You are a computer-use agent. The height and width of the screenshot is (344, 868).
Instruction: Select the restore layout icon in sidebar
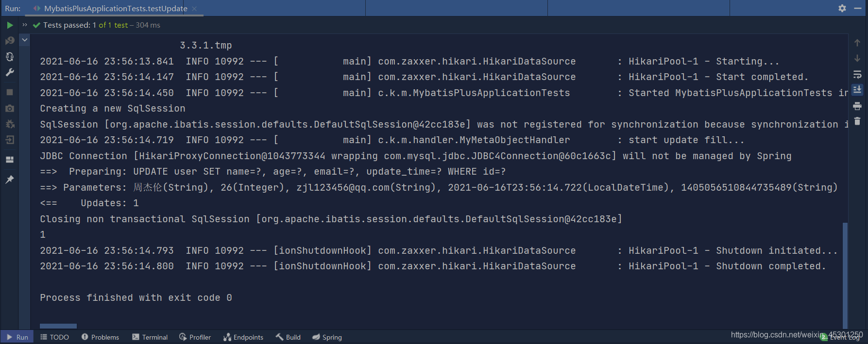pyautogui.click(x=10, y=160)
